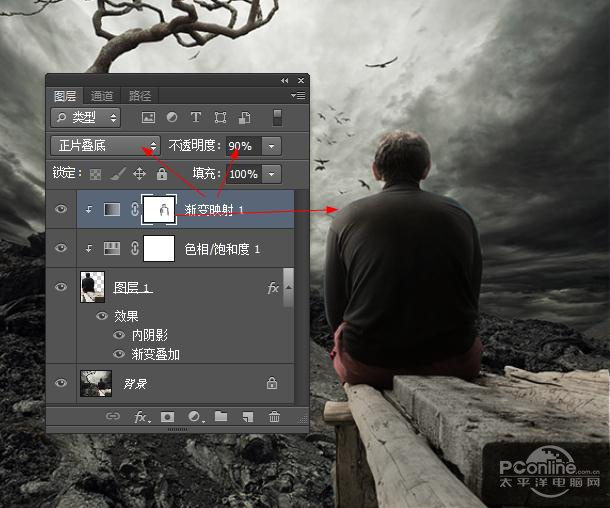This screenshot has width=610, height=508.
Task: Lock transparent pixels checkerboard icon
Action: (x=95, y=174)
